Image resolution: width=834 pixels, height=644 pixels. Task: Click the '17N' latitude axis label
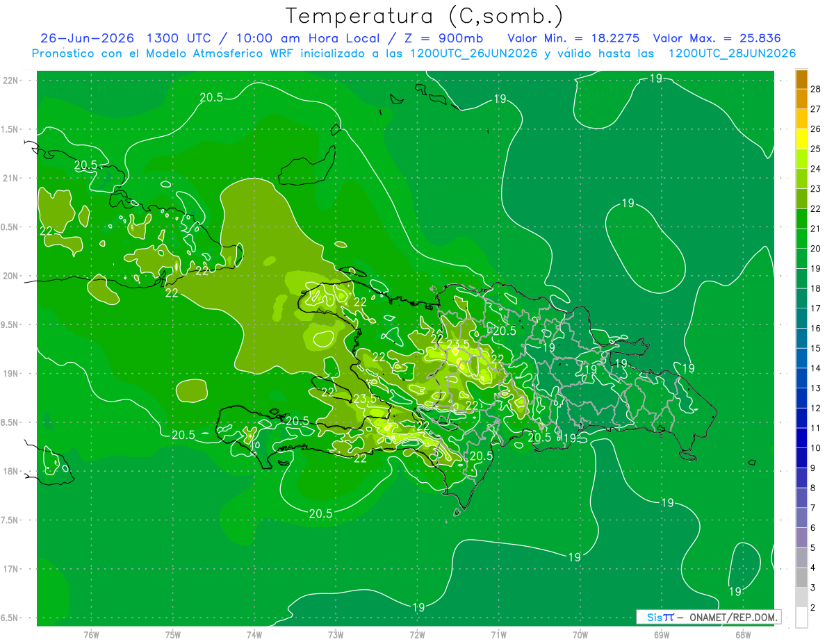tap(12, 569)
